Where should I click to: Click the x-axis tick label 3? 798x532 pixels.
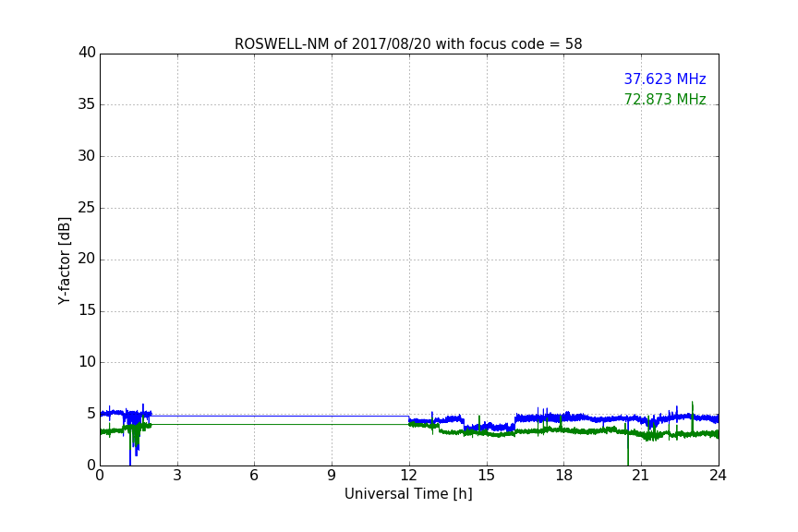click(x=177, y=476)
